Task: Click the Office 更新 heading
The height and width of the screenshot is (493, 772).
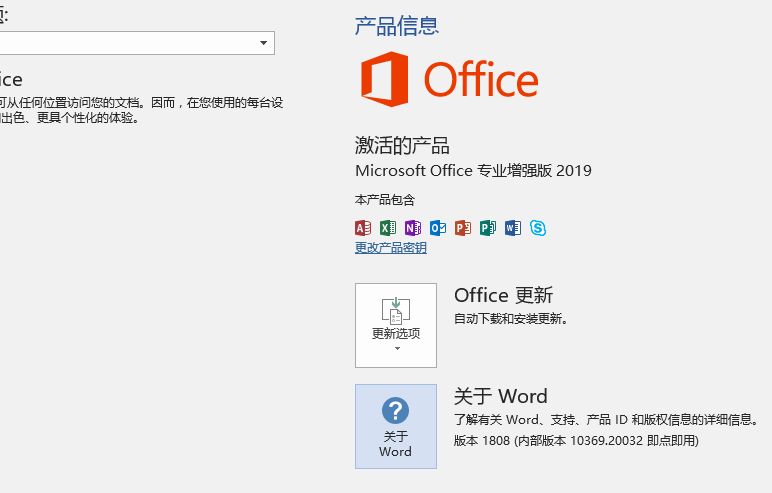Action: coord(504,296)
